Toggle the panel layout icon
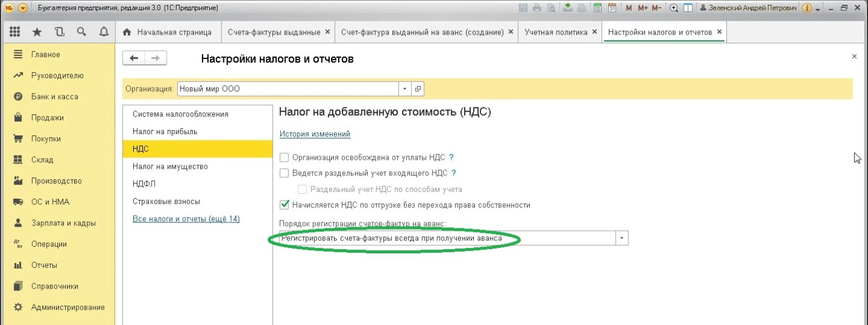Viewport: 868px width, 325px height. pyautogui.click(x=688, y=9)
